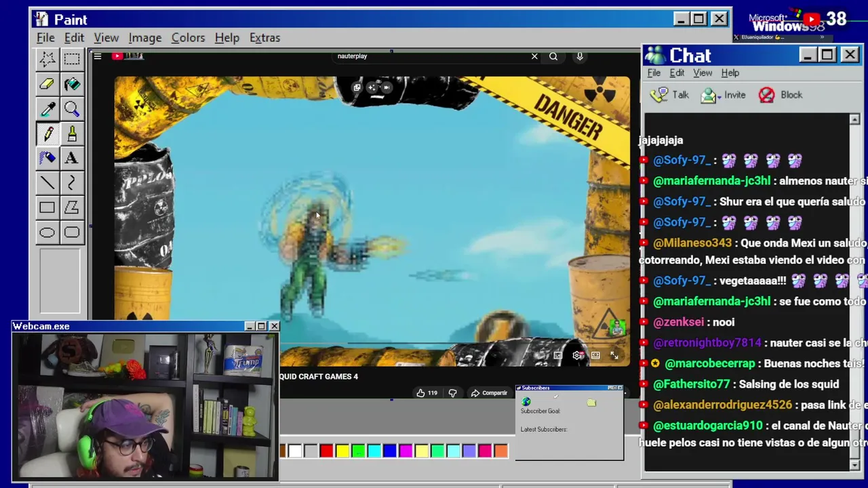Pick the orange color swatch
Image resolution: width=868 pixels, height=488 pixels.
click(500, 451)
